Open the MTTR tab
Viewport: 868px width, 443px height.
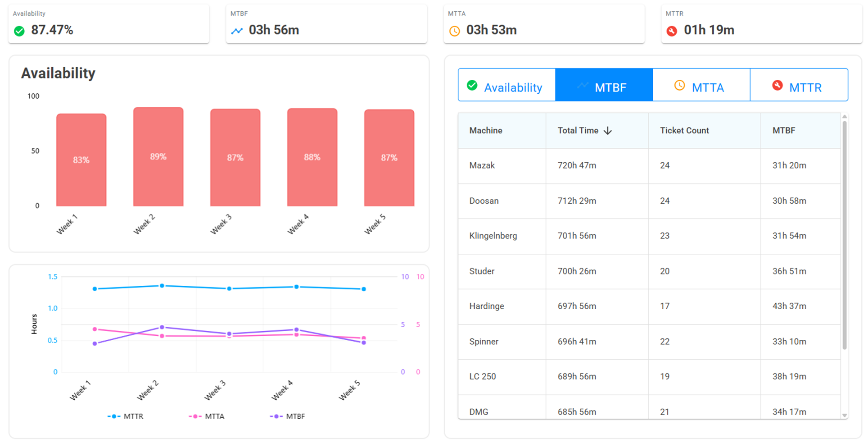pyautogui.click(x=799, y=85)
